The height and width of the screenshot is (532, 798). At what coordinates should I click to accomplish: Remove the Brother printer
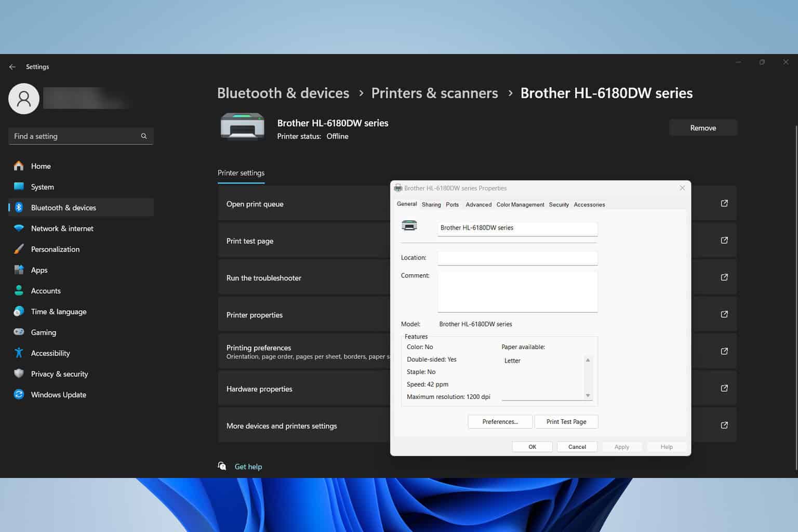(x=702, y=128)
